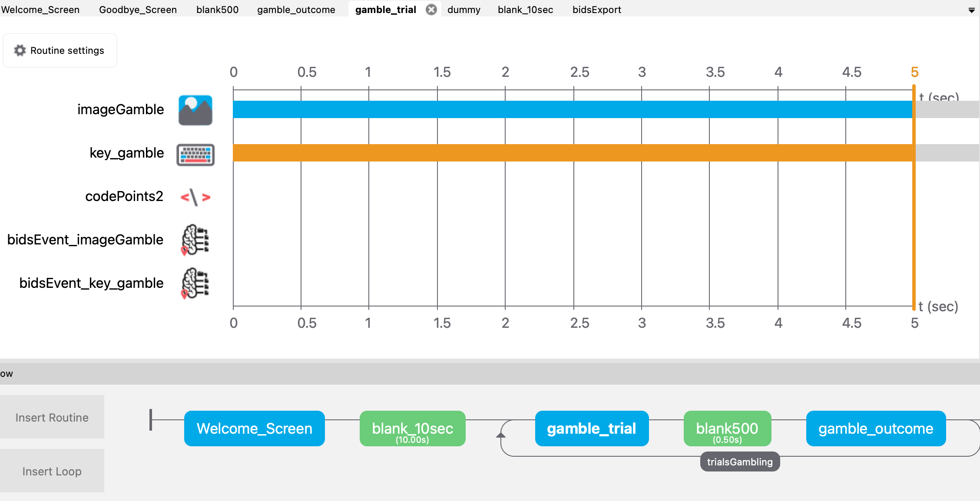Screen dimensions: 980x501
Task: Click the orange 5 second timeline marker
Action: click(914, 72)
